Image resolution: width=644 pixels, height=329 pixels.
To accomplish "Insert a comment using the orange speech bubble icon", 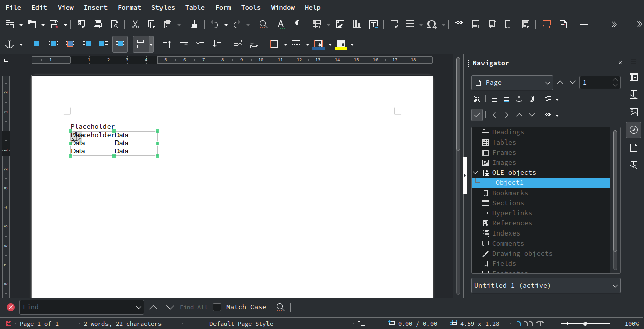I will point(547,24).
